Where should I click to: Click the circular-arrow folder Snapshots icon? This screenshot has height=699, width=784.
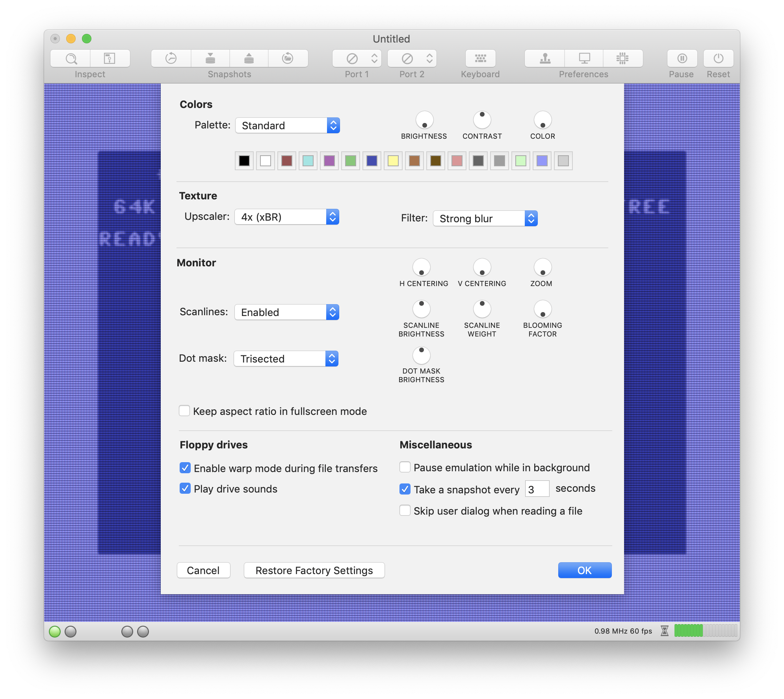[x=288, y=59]
